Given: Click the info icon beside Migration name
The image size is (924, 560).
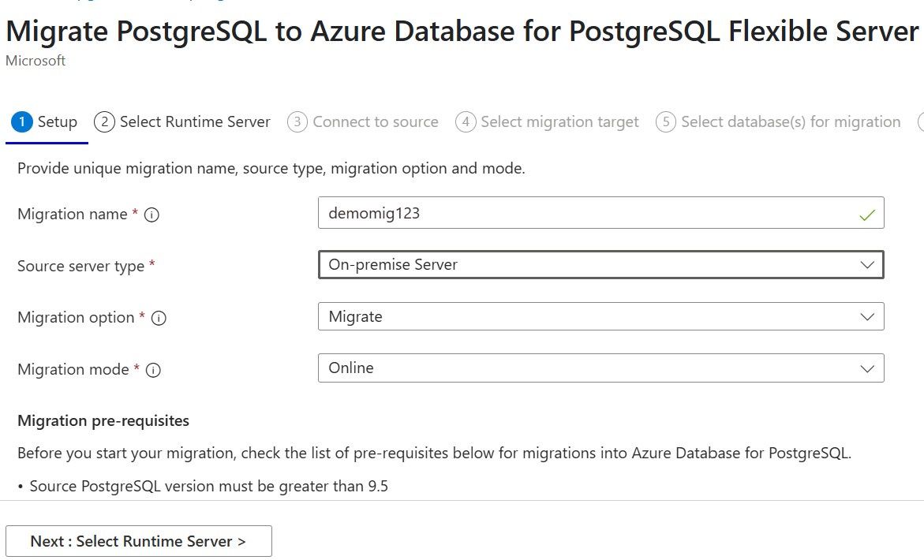Looking at the screenshot, I should [152, 215].
